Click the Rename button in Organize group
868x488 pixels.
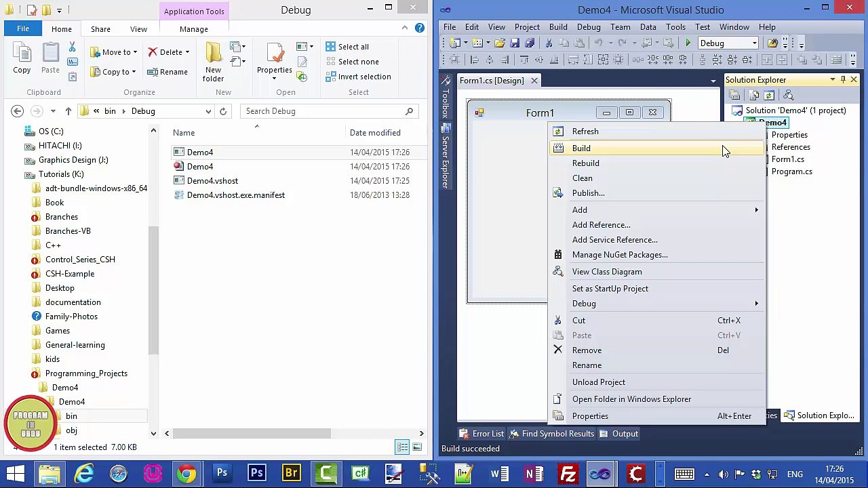coord(166,72)
